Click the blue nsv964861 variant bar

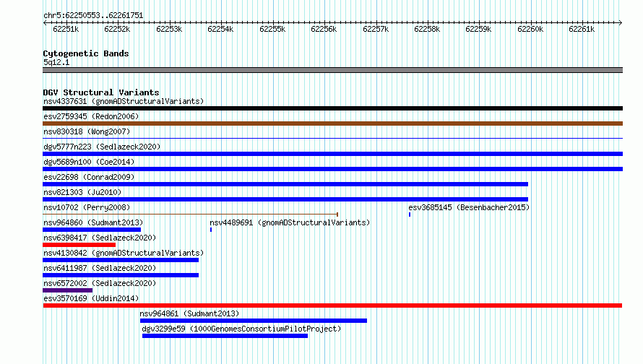tap(254, 321)
